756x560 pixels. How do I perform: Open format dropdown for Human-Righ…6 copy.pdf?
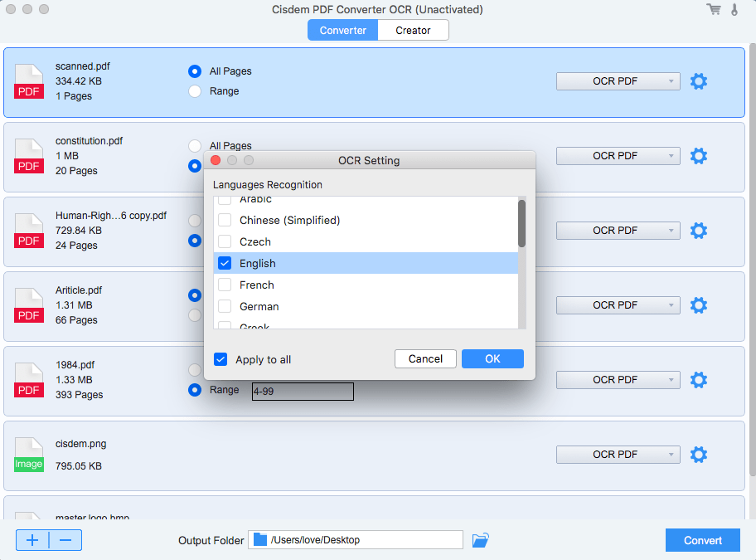618,231
